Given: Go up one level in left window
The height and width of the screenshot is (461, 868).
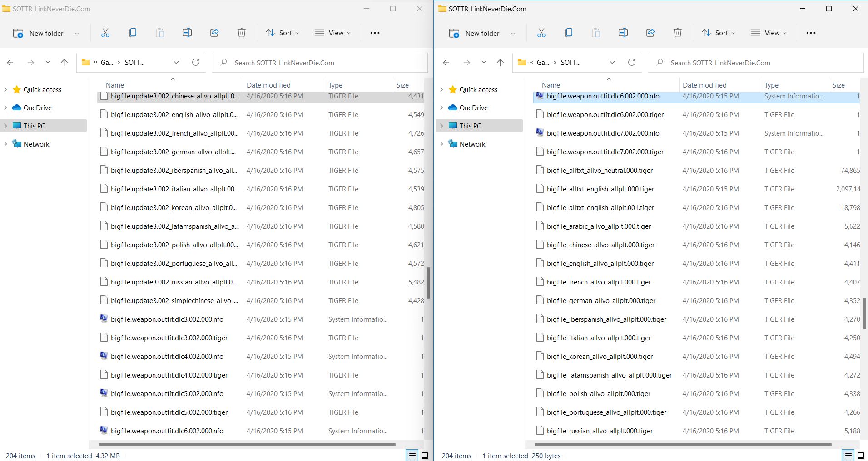Looking at the screenshot, I should click(64, 63).
